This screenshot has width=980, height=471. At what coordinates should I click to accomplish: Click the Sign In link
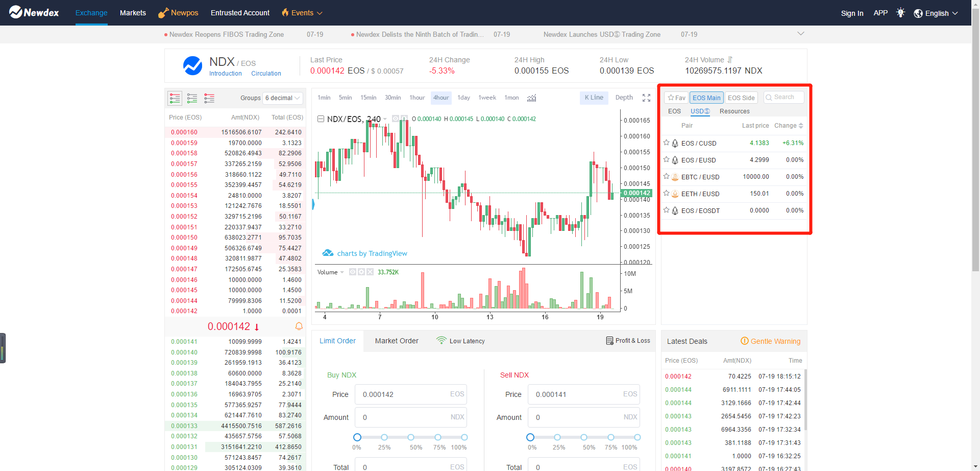[852, 13]
